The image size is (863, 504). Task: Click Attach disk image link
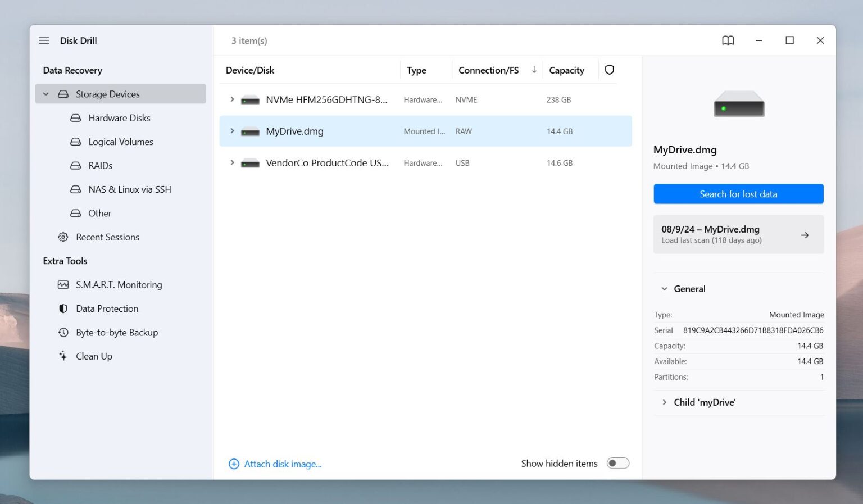point(283,464)
